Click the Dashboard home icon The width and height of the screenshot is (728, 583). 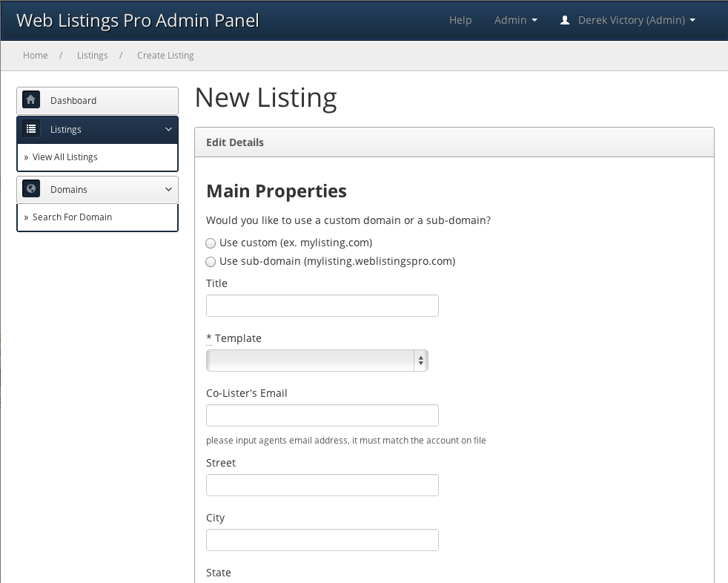point(30,99)
